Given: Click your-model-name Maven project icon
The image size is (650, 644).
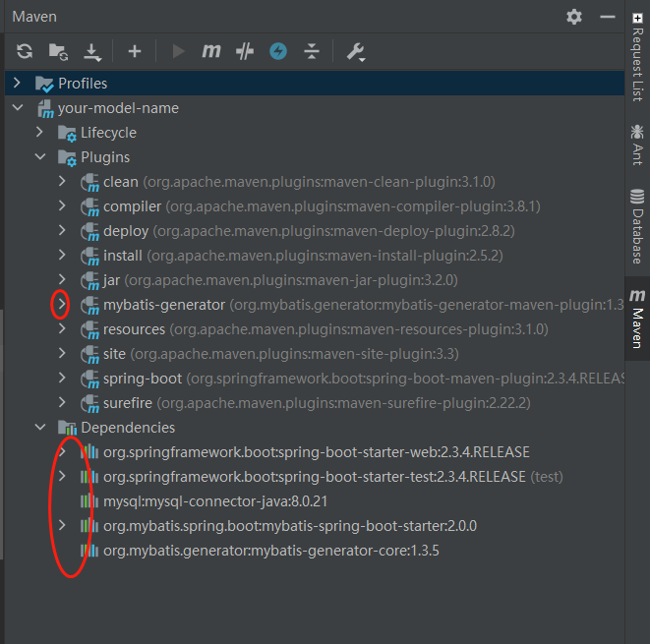Looking at the screenshot, I should [x=45, y=108].
